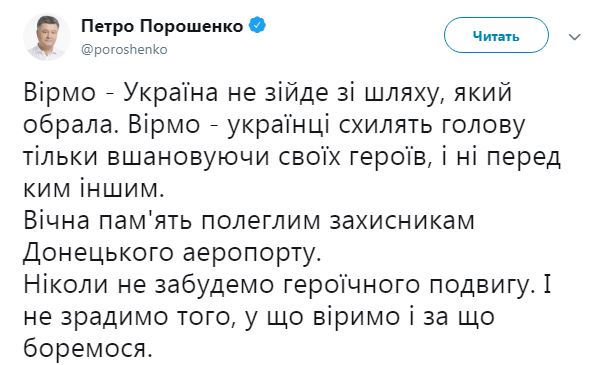
Task: Click the text 'ким іншим.'
Action: [x=94, y=189]
